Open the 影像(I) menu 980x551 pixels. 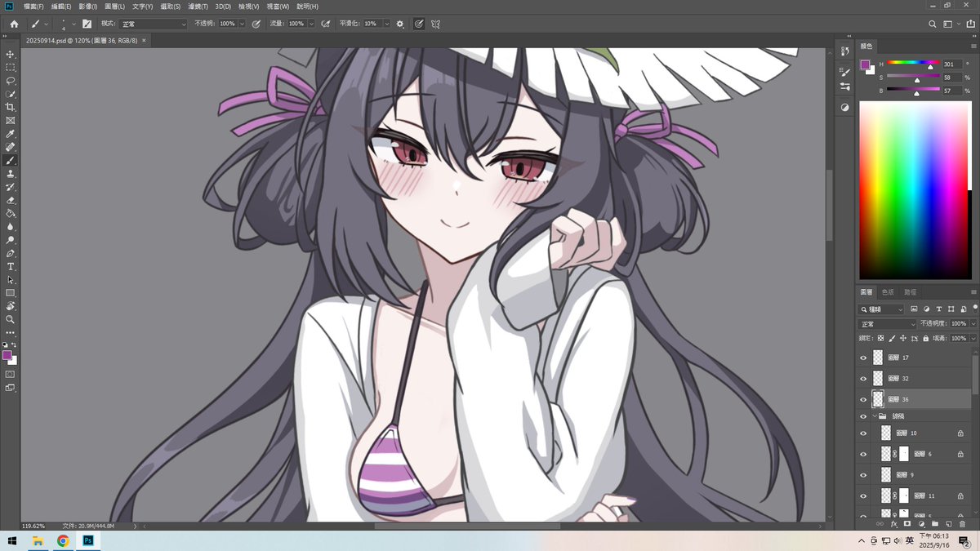click(x=88, y=6)
